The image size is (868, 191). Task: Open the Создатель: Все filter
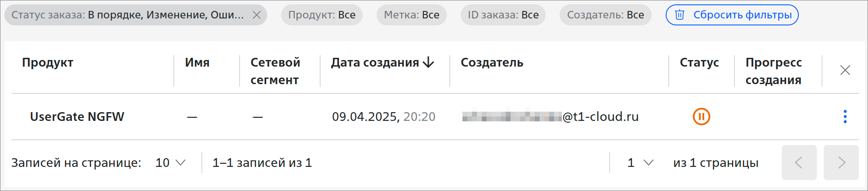pos(606,15)
